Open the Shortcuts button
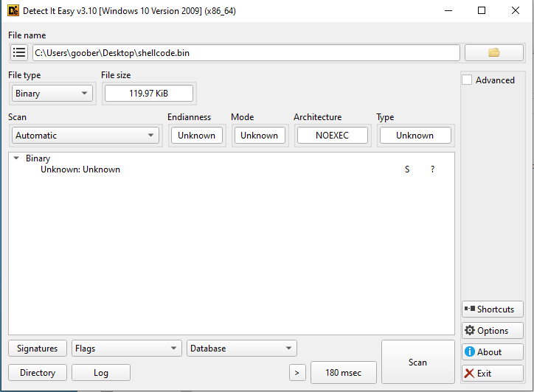The image size is (534, 392). [493, 309]
